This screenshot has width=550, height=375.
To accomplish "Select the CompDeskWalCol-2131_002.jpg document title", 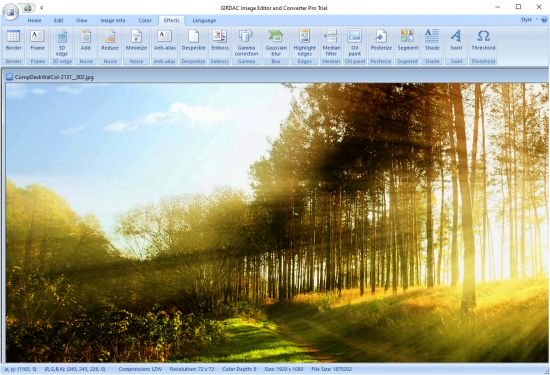I will [54, 77].
